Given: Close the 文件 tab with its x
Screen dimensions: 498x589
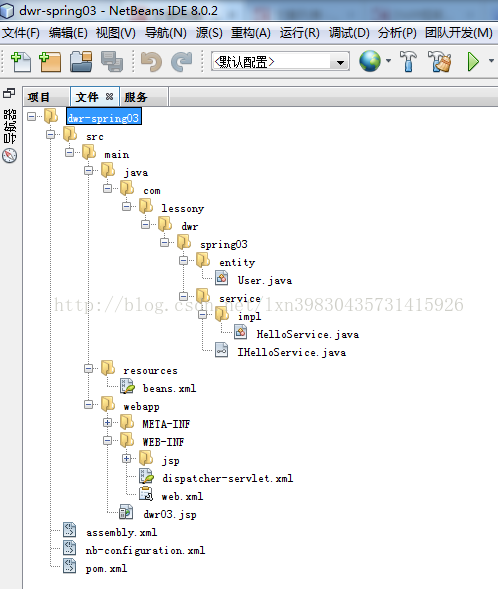Looking at the screenshot, I should tap(109, 97).
